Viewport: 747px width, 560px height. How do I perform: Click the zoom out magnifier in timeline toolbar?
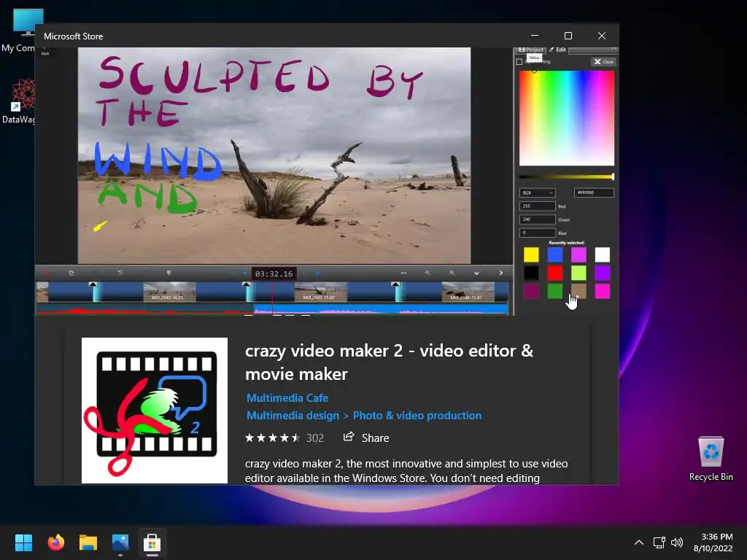click(427, 273)
